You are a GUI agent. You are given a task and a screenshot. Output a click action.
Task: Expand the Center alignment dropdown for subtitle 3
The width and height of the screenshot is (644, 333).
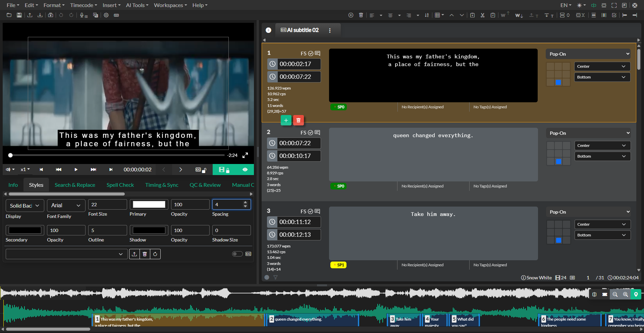[602, 224]
